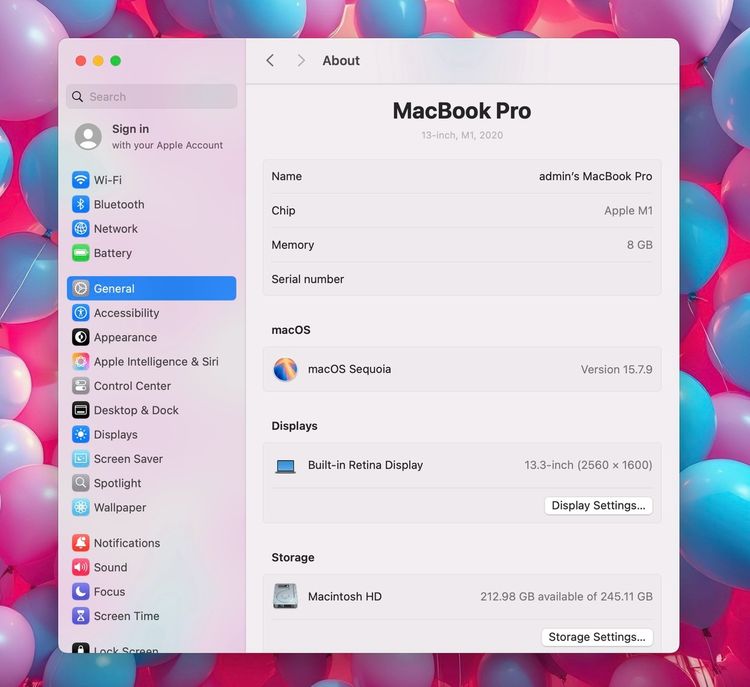Click the Focus moon icon
Viewport: 750px width, 687px height.
[x=80, y=592]
